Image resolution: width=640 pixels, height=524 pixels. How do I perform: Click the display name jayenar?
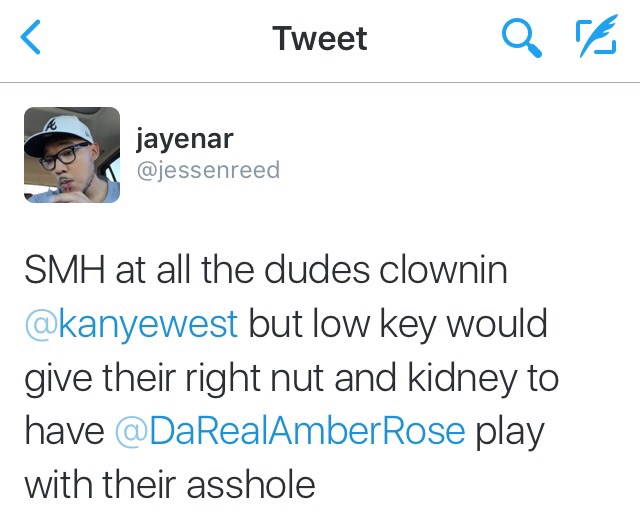point(184,140)
